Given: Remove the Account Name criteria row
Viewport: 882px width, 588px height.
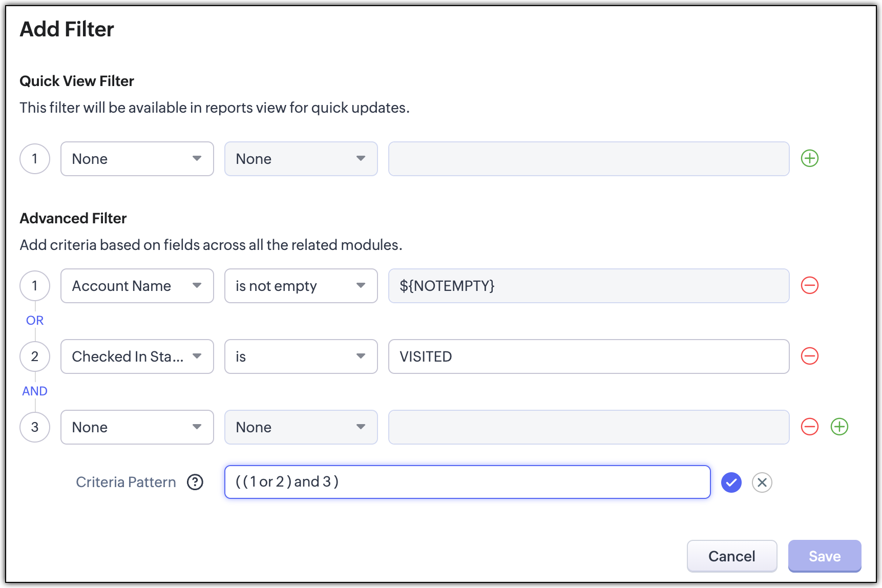Looking at the screenshot, I should 809,286.
